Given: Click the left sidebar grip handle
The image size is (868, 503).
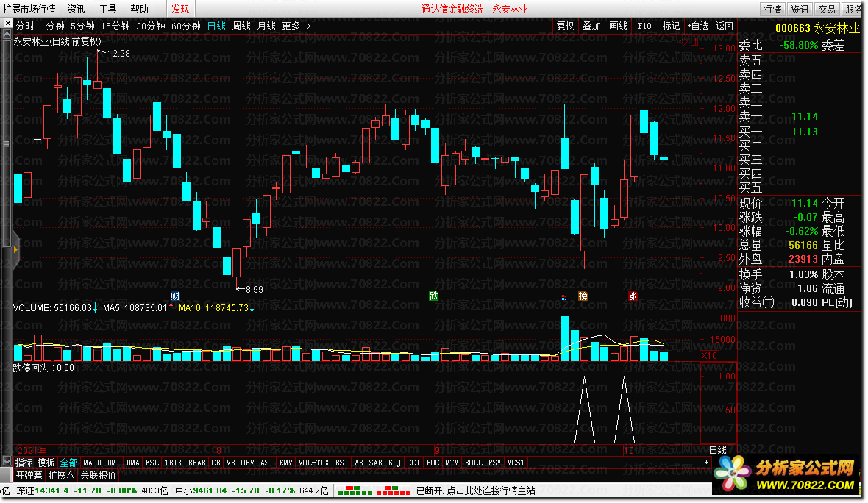Looking at the screenshot, I should coord(6,144).
